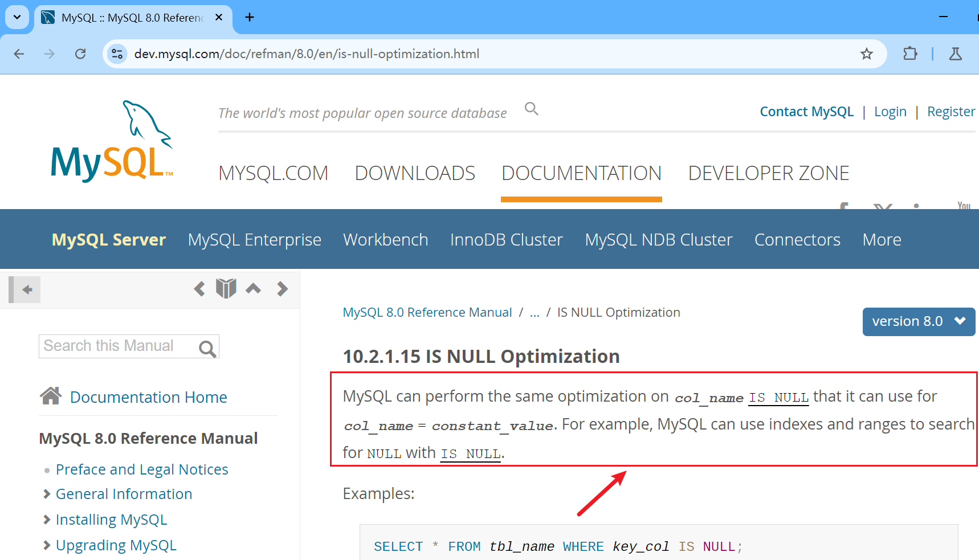Open Preface and Legal Notices
Screen dimensions: 979x560
coord(142,469)
